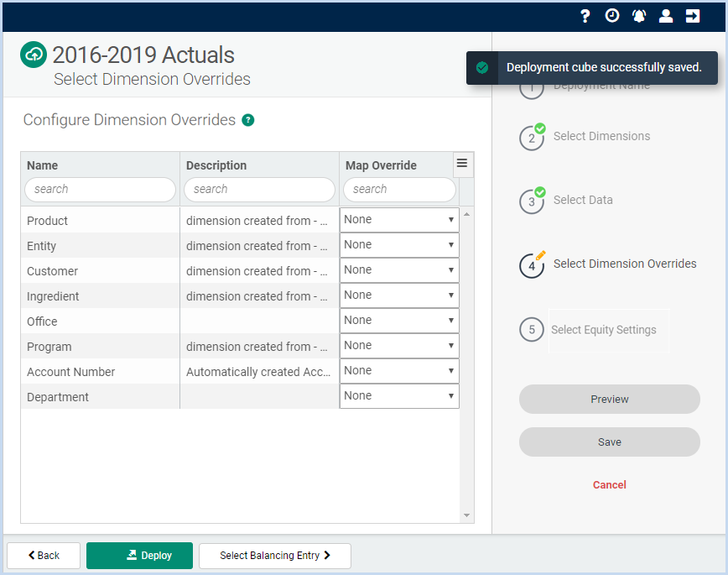Open the history clock icon in top bar

tap(612, 16)
